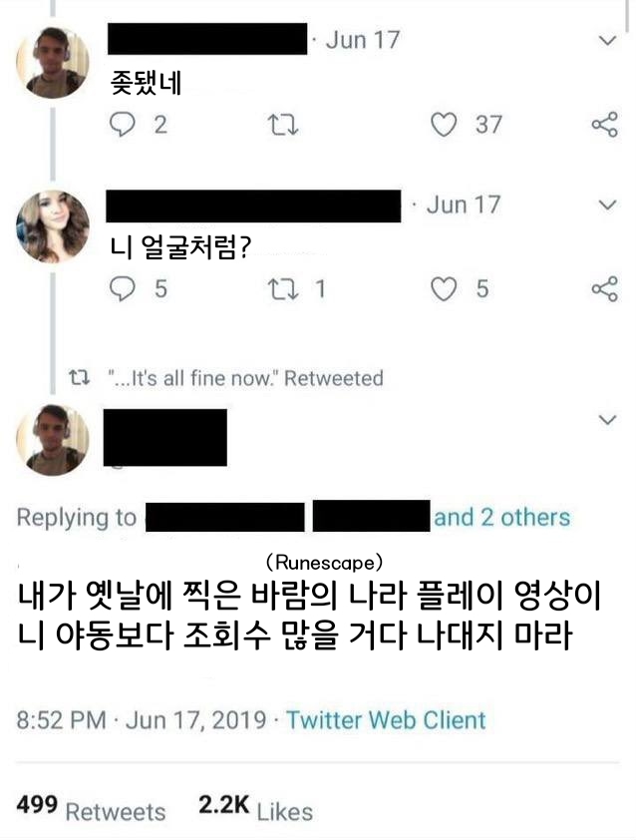Open the "and 2 others" recipients link
The width and height of the screenshot is (636, 840).
click(x=501, y=518)
